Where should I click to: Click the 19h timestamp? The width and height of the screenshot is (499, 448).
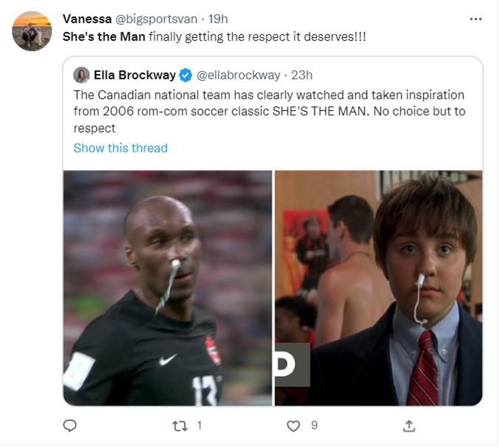coord(218,19)
